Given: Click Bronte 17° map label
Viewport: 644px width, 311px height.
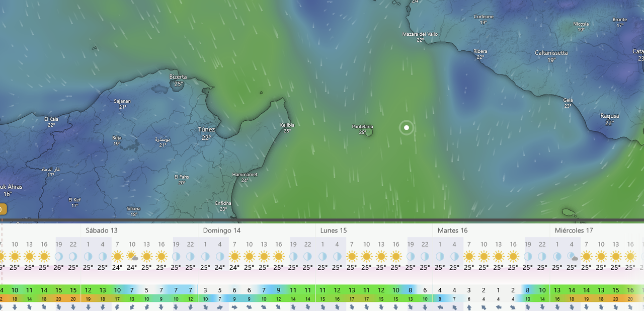Looking at the screenshot, I should 620,22.
